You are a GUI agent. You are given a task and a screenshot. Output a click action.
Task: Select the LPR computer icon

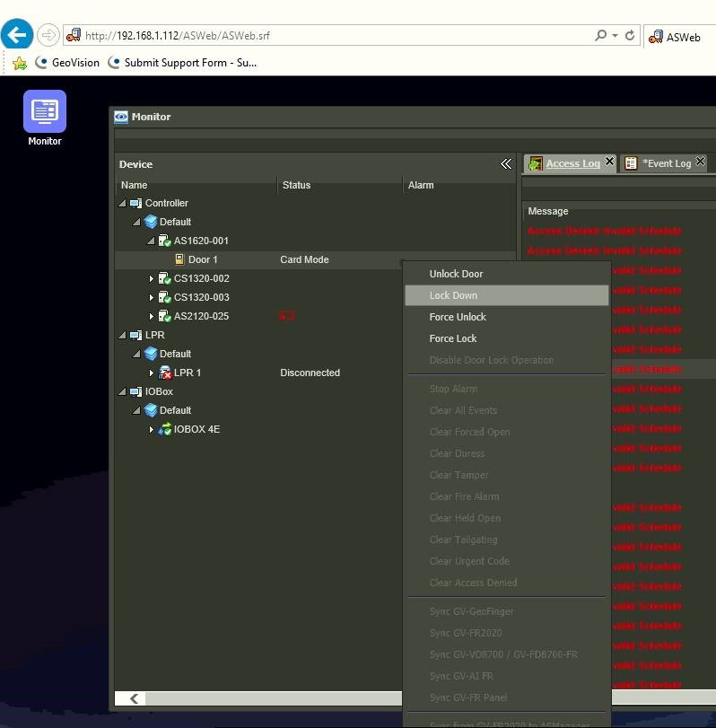(135, 335)
